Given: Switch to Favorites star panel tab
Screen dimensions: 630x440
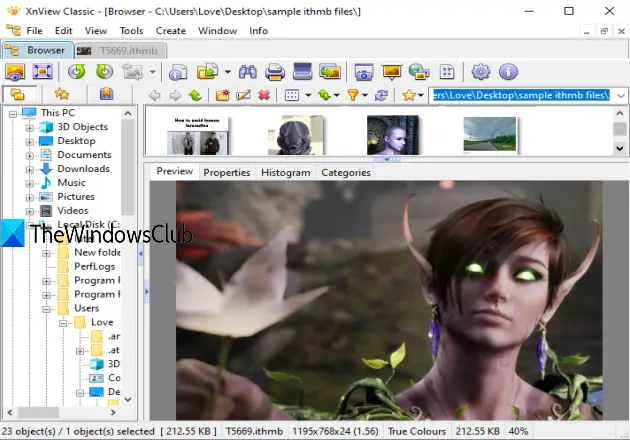Looking at the screenshot, I should pyautogui.click(x=61, y=95).
